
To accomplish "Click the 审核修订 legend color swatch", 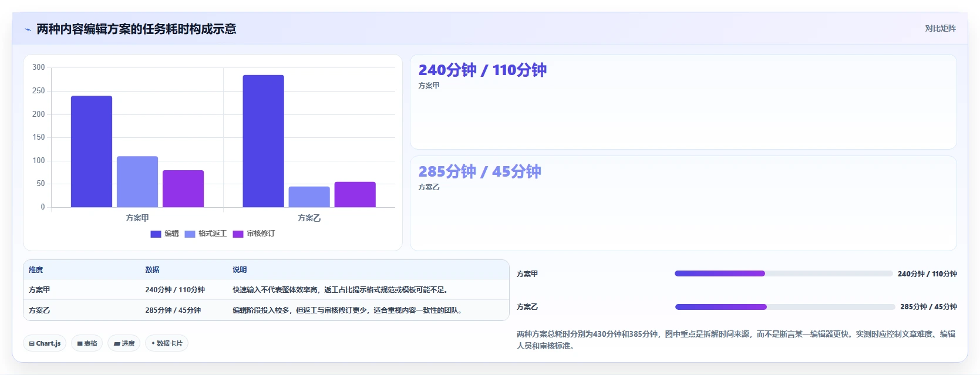I will (x=238, y=234).
